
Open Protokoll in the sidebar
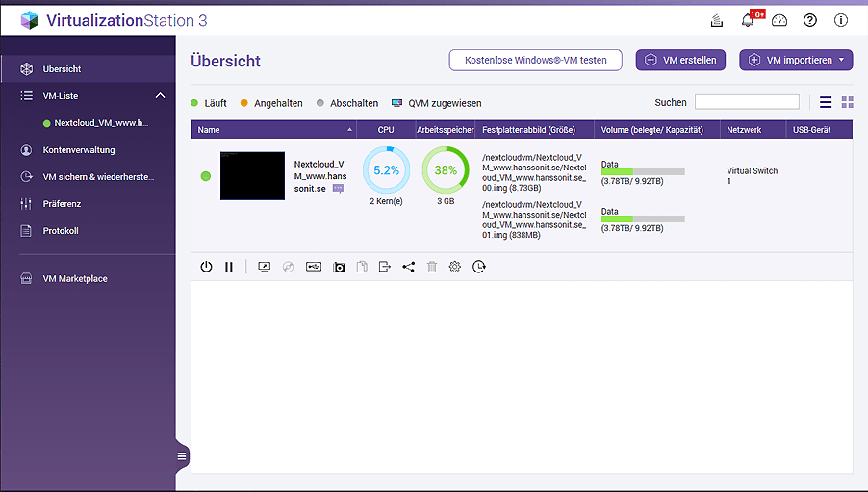(x=88, y=230)
